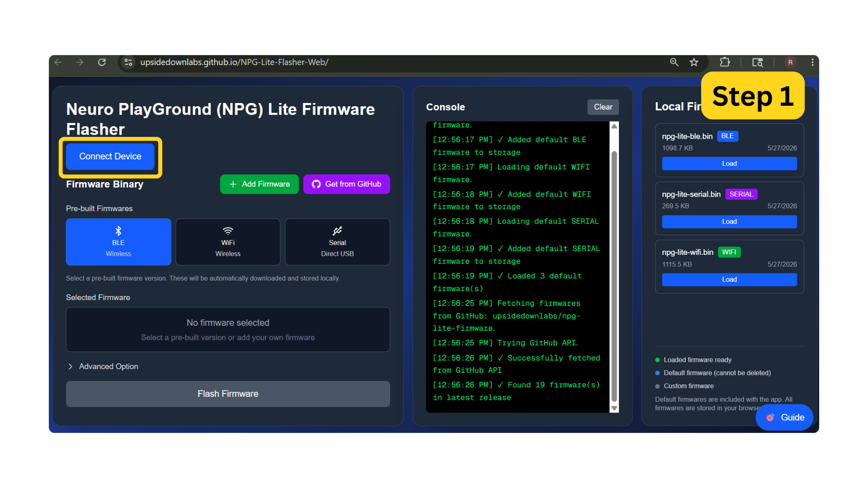
Task: Select BLE Wireless pre-built firmware
Action: tap(118, 242)
